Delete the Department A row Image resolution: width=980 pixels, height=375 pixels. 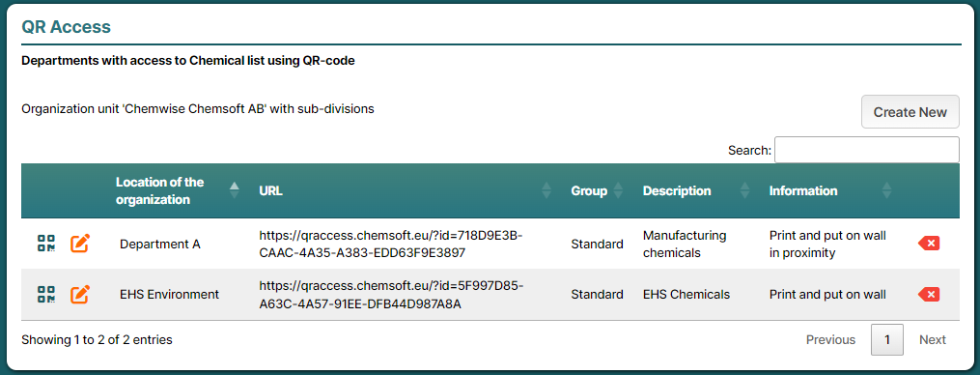coord(929,244)
